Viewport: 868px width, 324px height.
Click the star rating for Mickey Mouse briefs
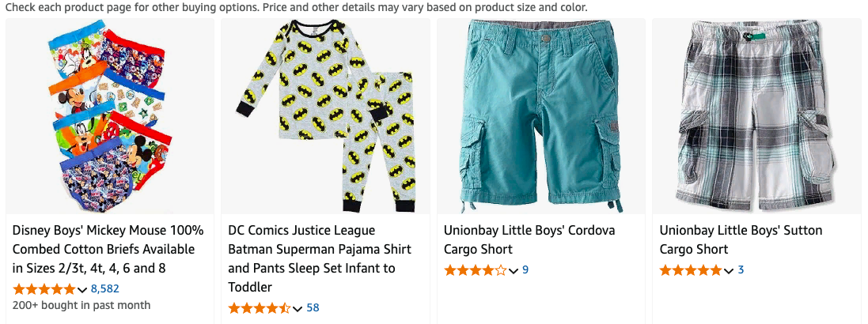coord(44,288)
